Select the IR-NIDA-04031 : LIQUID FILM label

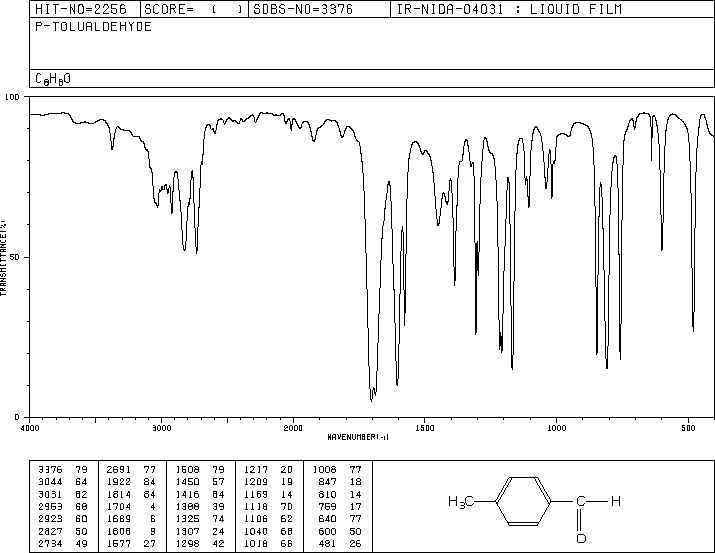pos(509,9)
